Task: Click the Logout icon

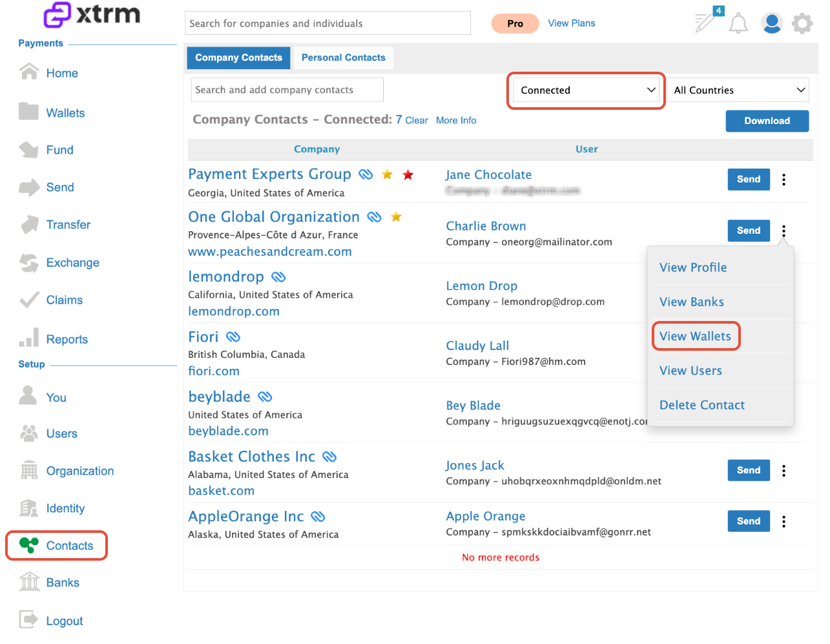Action: 28,619
